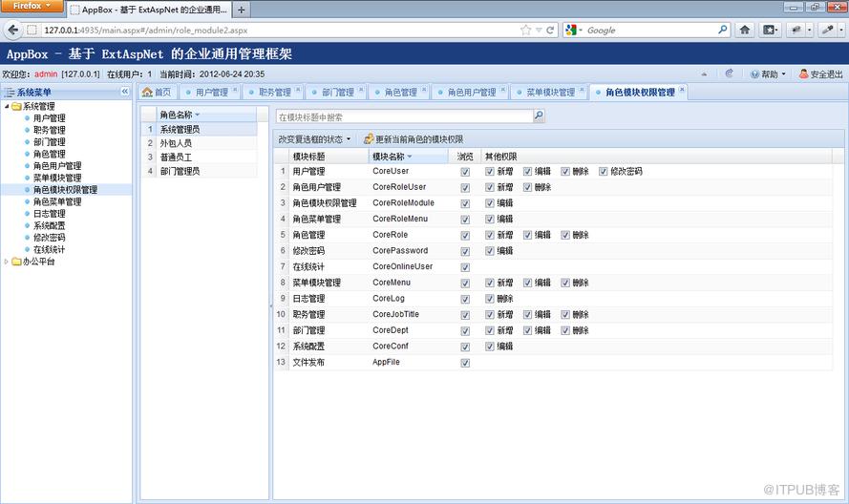
Task: Toggle 删除 checkbox for CoreLog row
Action: coord(490,299)
